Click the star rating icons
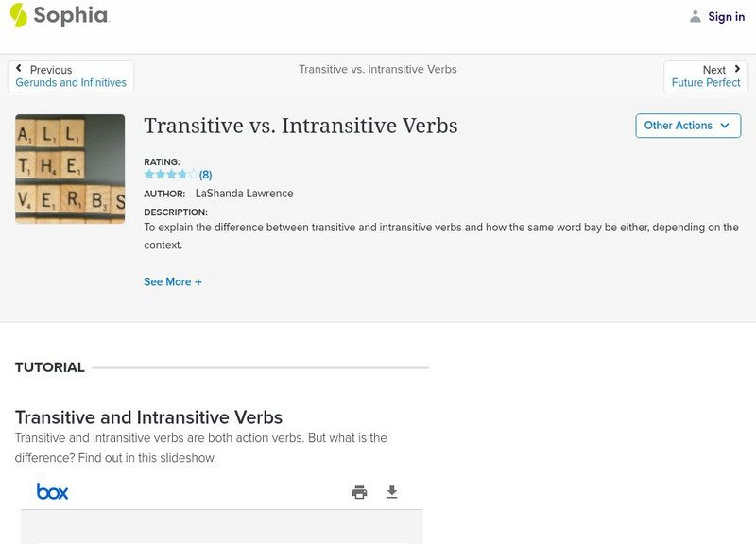The image size is (756, 544). [171, 175]
